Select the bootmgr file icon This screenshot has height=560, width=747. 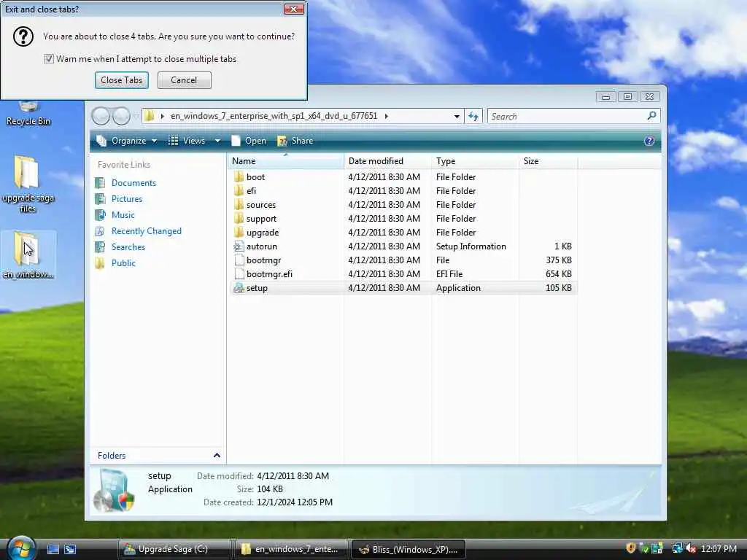[x=239, y=260]
